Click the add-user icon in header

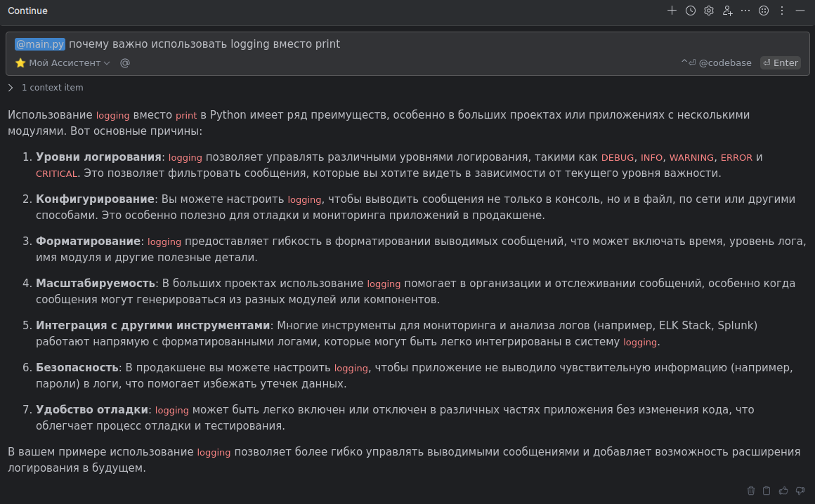727,11
